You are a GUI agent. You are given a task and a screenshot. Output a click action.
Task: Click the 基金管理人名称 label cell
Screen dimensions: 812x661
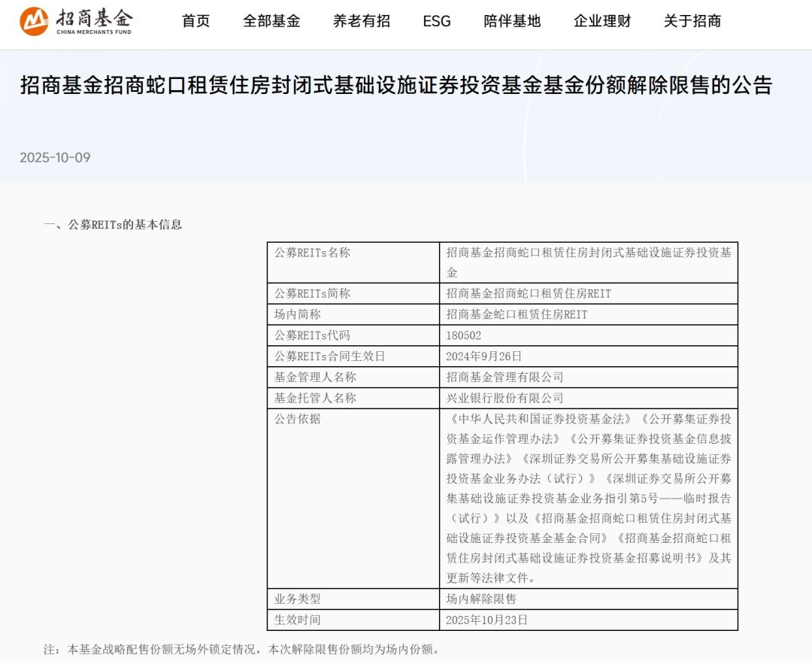pyautogui.click(x=353, y=377)
